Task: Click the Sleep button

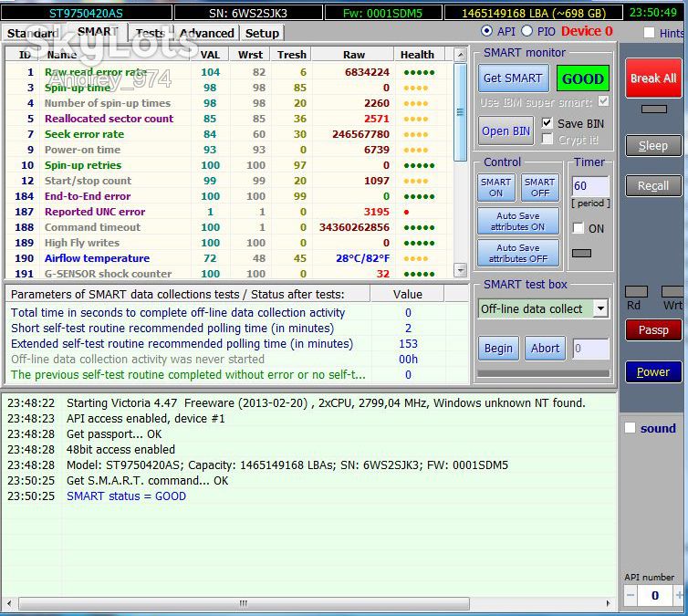Action: [x=653, y=146]
